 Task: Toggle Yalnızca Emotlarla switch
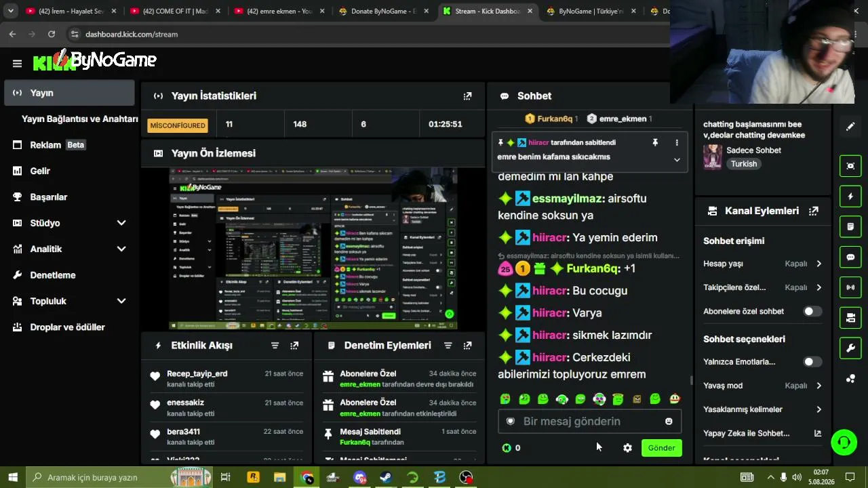[x=812, y=362]
